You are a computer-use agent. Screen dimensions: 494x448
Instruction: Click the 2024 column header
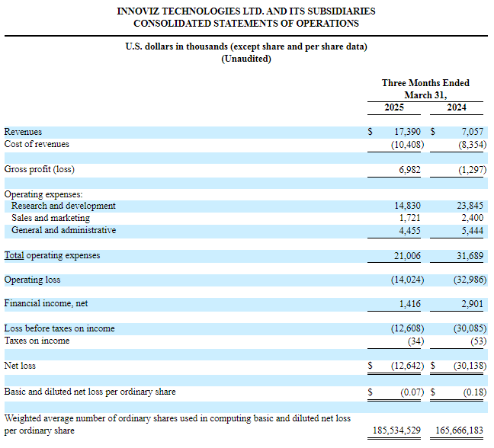click(457, 107)
